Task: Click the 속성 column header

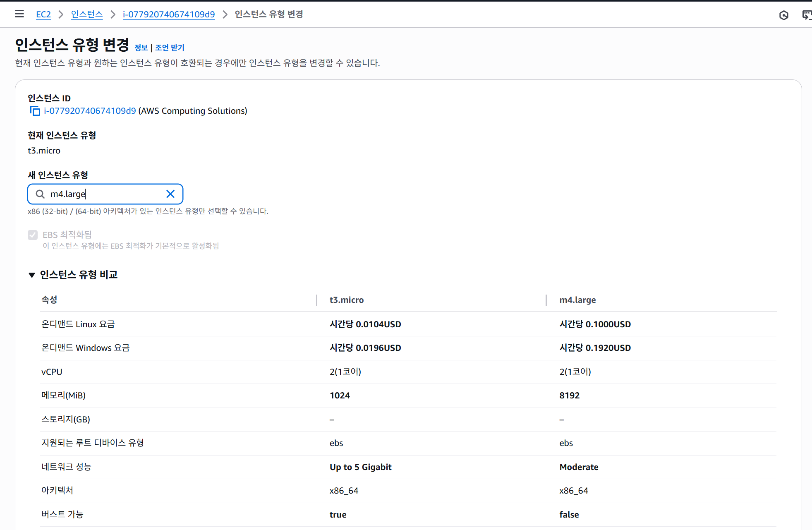Action: (x=49, y=300)
